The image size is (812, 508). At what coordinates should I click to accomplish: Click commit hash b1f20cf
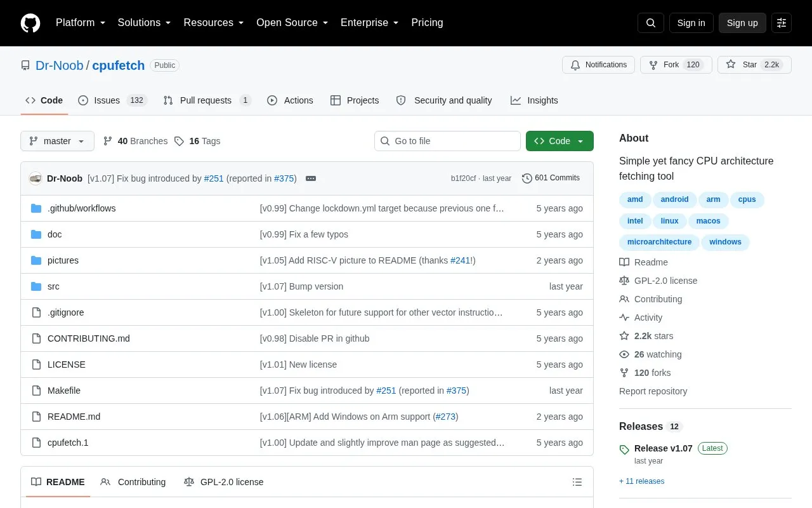coord(463,178)
